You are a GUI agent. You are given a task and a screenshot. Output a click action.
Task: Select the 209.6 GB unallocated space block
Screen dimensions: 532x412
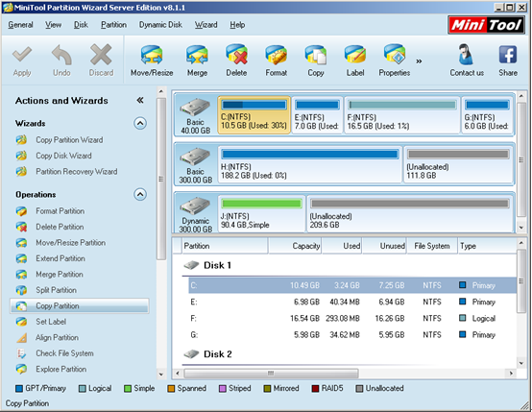click(x=410, y=214)
